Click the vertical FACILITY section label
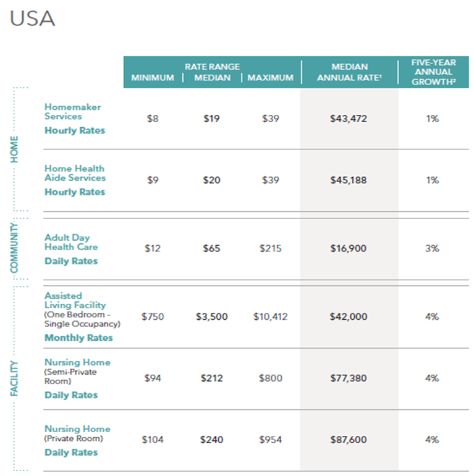The image size is (474, 476). (x=14, y=378)
